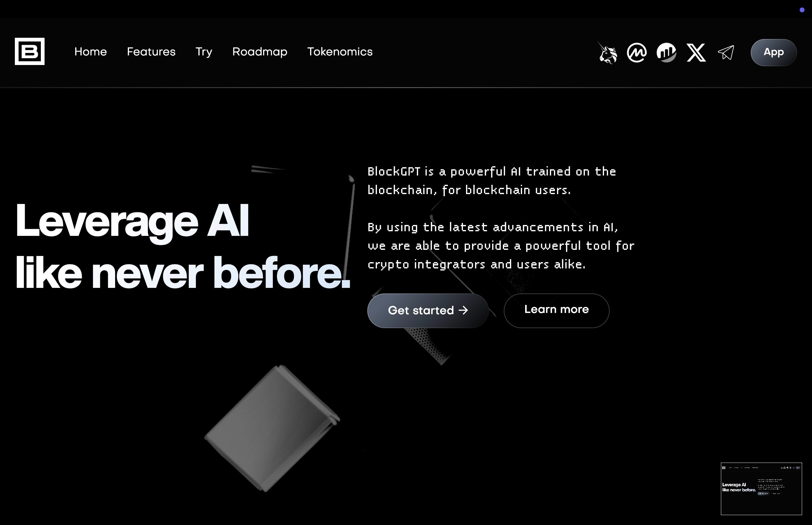Click the CoinMarketCap icon

[637, 52]
